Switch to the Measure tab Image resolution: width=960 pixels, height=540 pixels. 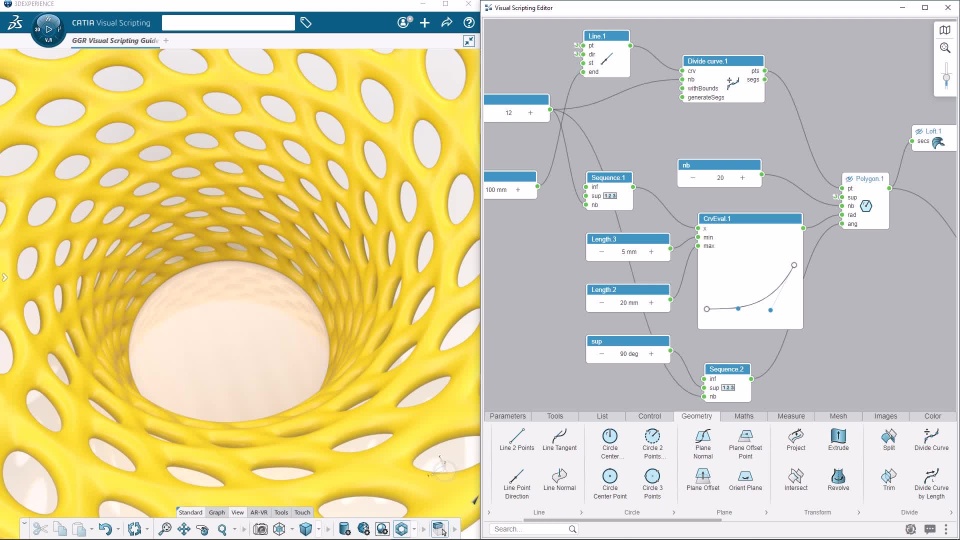(791, 416)
